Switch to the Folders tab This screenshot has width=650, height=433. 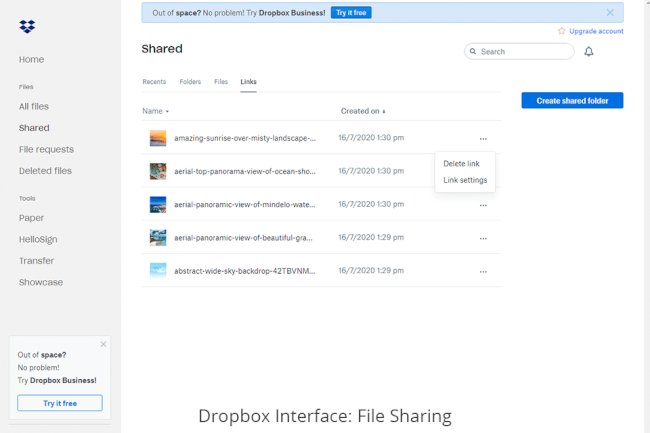click(x=190, y=82)
